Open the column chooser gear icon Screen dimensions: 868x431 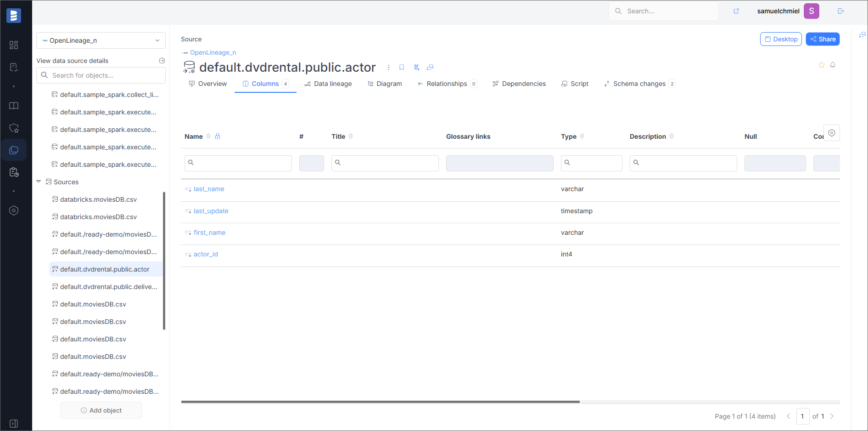(x=832, y=133)
